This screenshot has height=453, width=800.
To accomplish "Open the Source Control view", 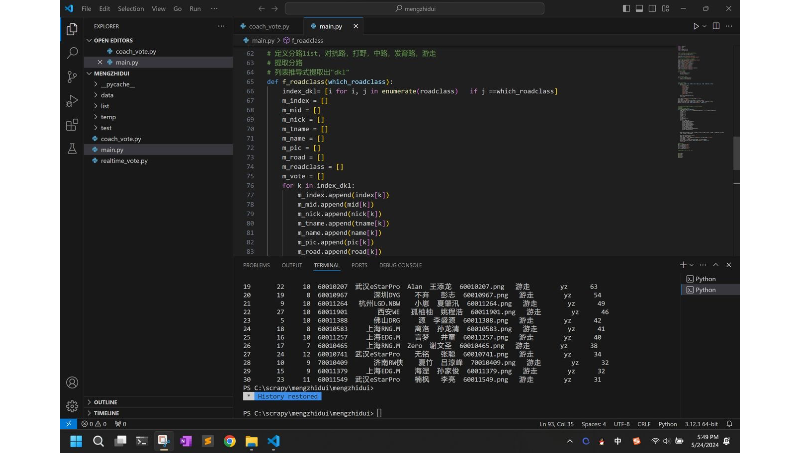I will click(x=72, y=77).
